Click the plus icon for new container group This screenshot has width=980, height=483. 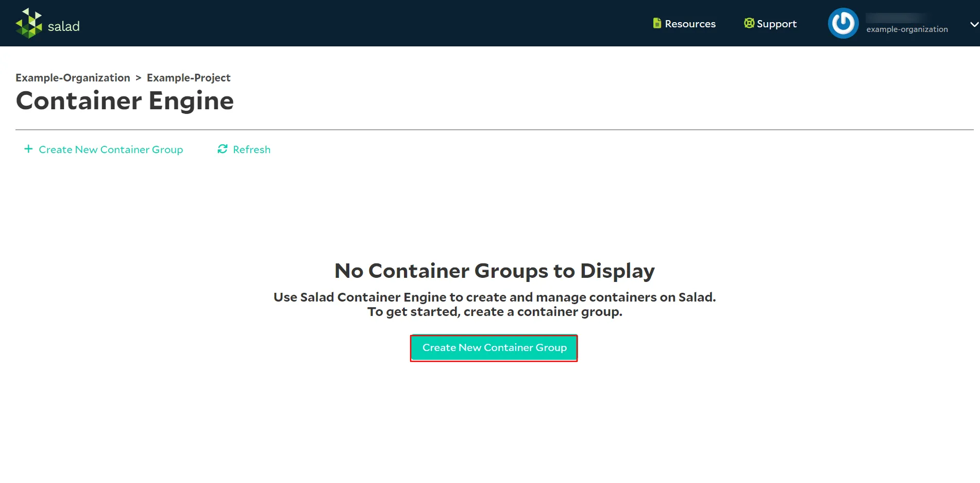point(28,149)
